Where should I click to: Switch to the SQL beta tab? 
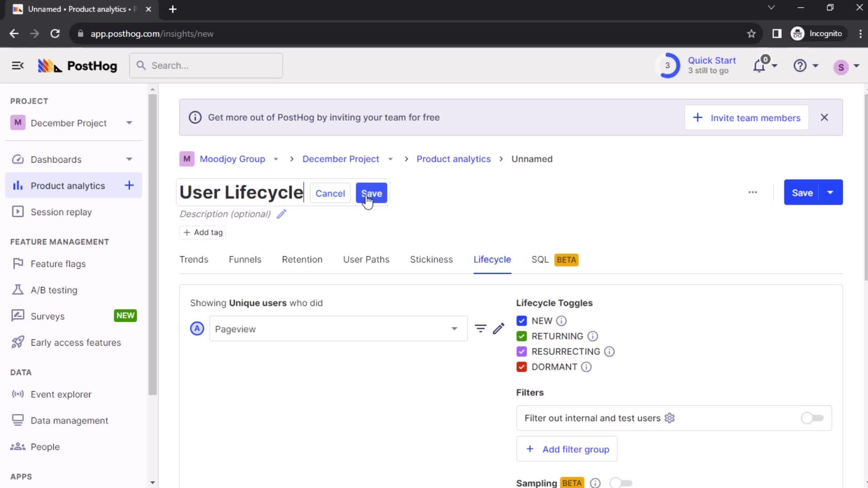[555, 260]
